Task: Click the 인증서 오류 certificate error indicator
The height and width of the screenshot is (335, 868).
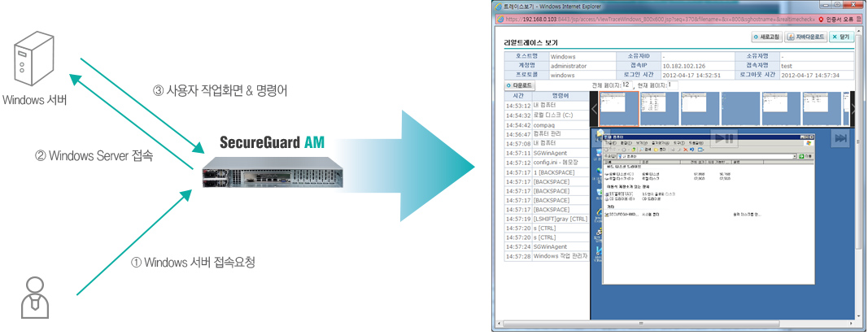Action: 835,19
